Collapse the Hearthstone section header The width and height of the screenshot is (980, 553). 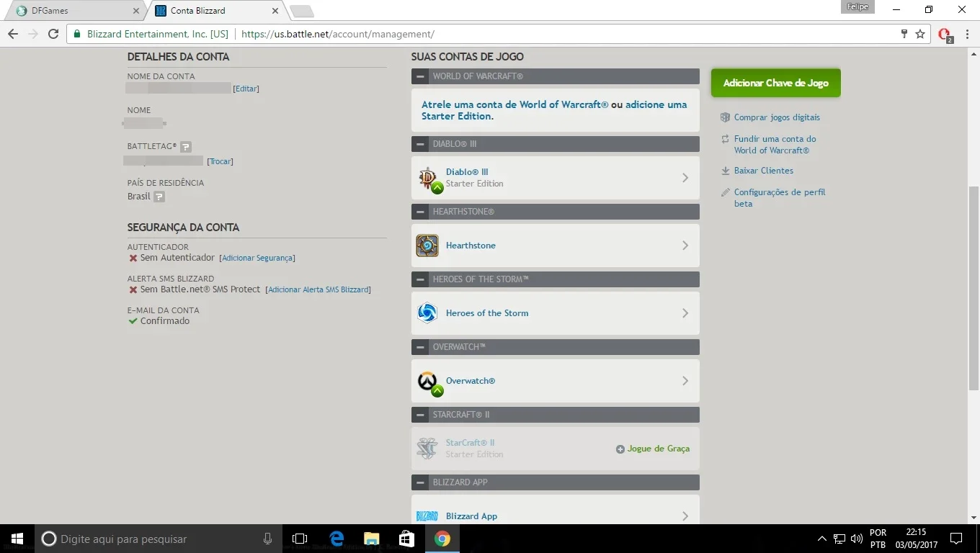[420, 212]
